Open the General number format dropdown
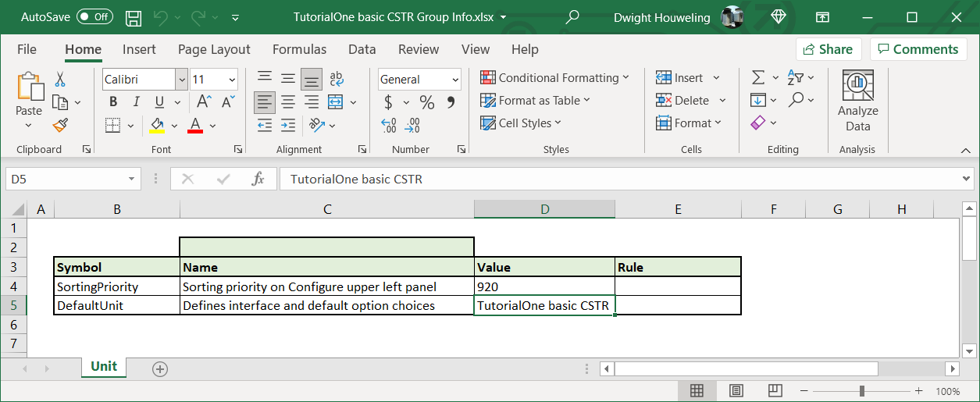 pyautogui.click(x=455, y=80)
